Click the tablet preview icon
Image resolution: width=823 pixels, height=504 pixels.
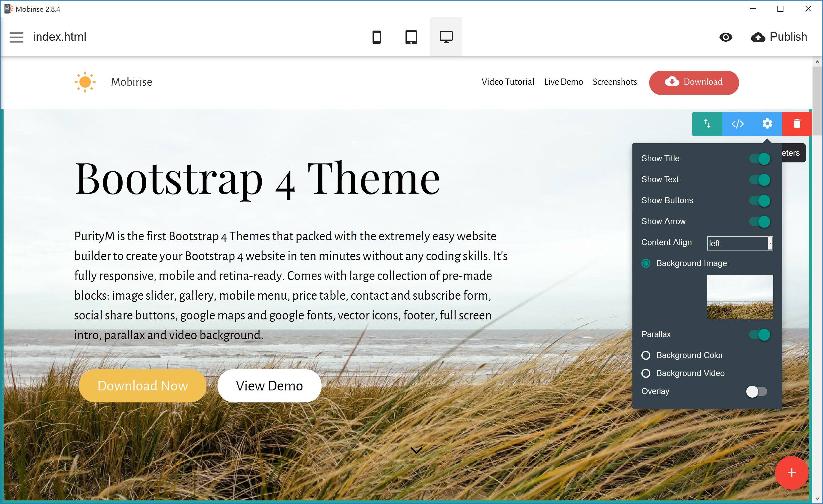411,37
